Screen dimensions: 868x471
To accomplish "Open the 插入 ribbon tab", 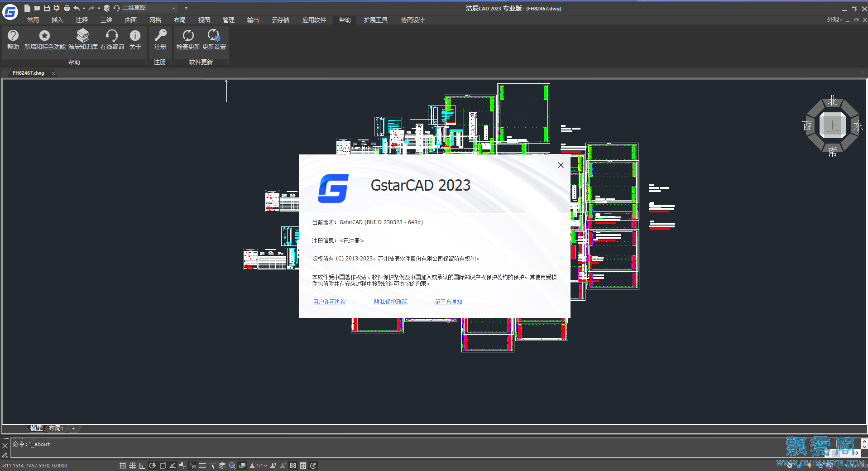I will coord(58,20).
